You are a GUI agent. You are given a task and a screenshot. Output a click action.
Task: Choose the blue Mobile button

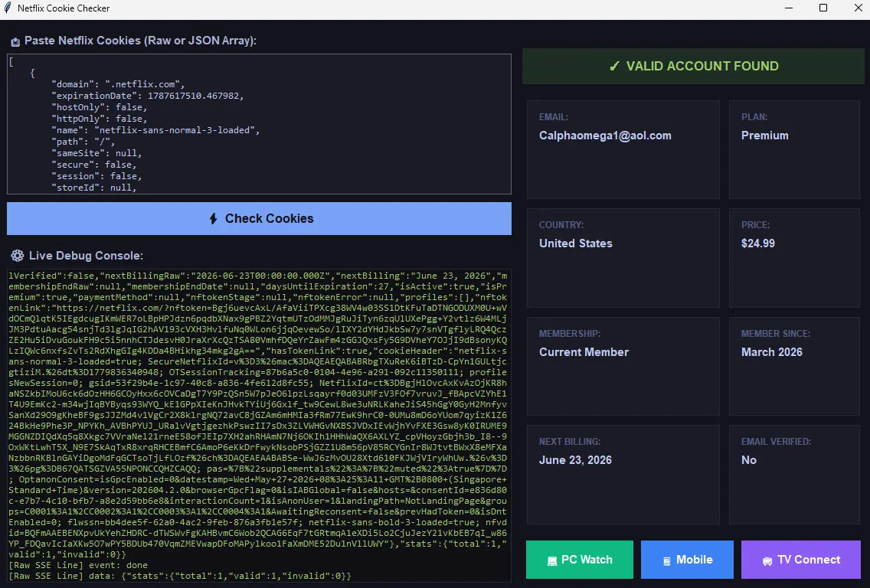click(x=687, y=560)
